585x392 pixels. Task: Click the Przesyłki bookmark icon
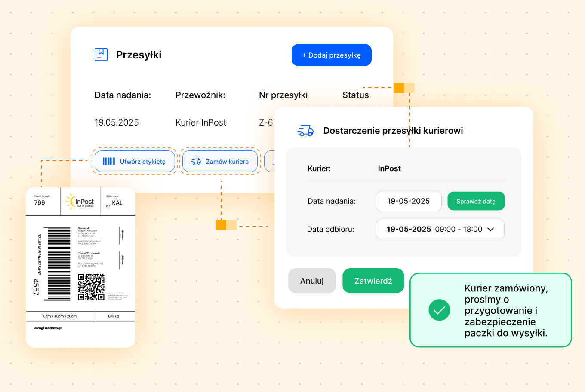coord(101,55)
